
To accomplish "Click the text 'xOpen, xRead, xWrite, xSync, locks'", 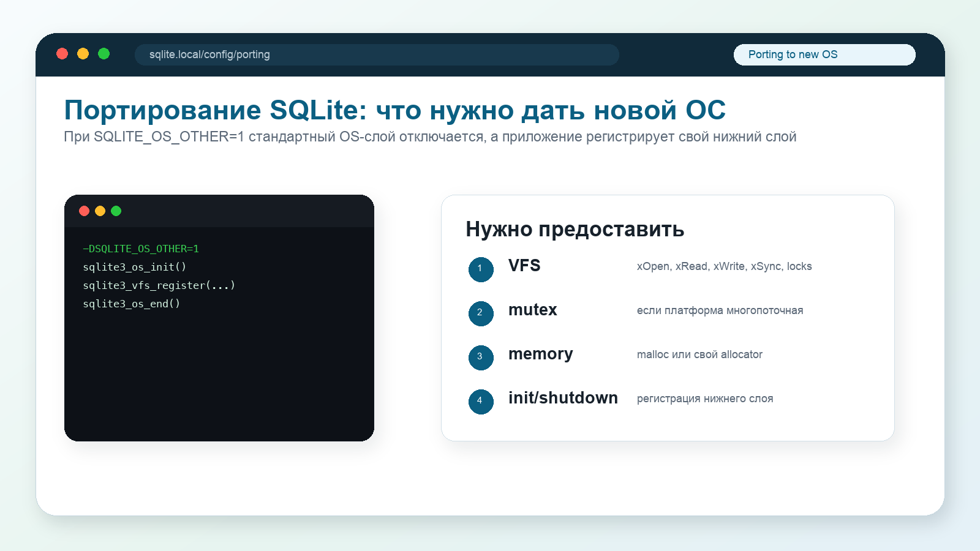I will (725, 266).
